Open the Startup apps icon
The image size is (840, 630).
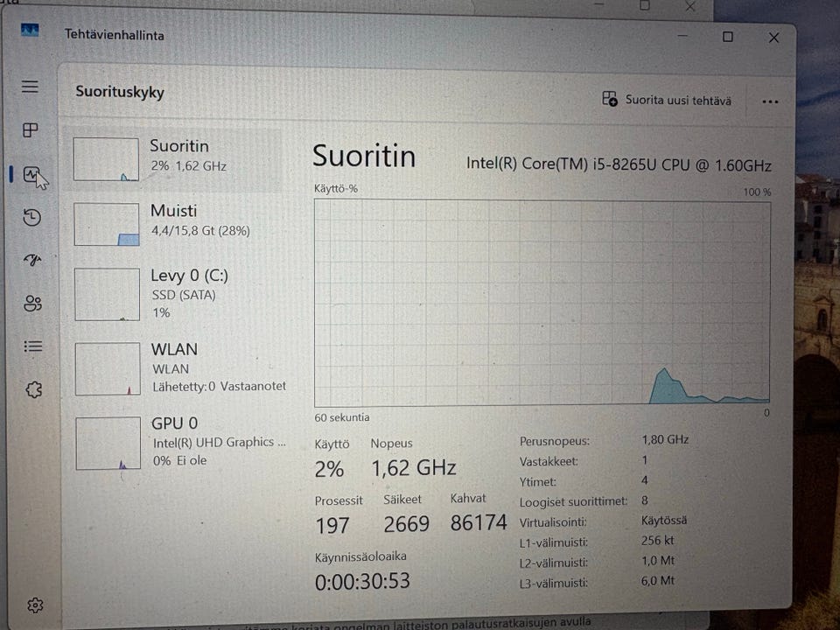click(32, 261)
